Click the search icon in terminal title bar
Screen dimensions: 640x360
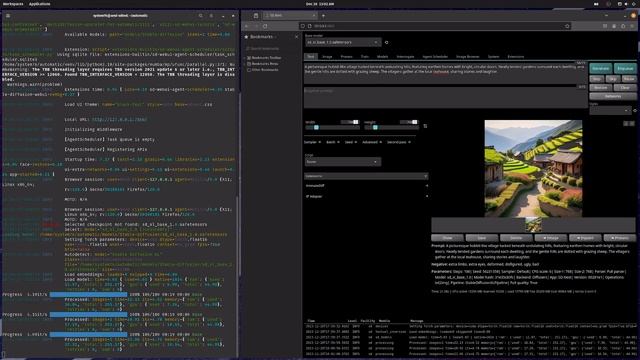click(x=200, y=16)
